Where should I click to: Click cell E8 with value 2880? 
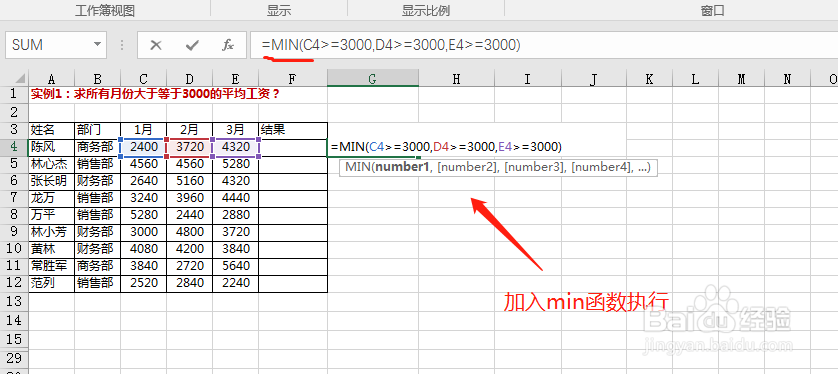(x=235, y=215)
